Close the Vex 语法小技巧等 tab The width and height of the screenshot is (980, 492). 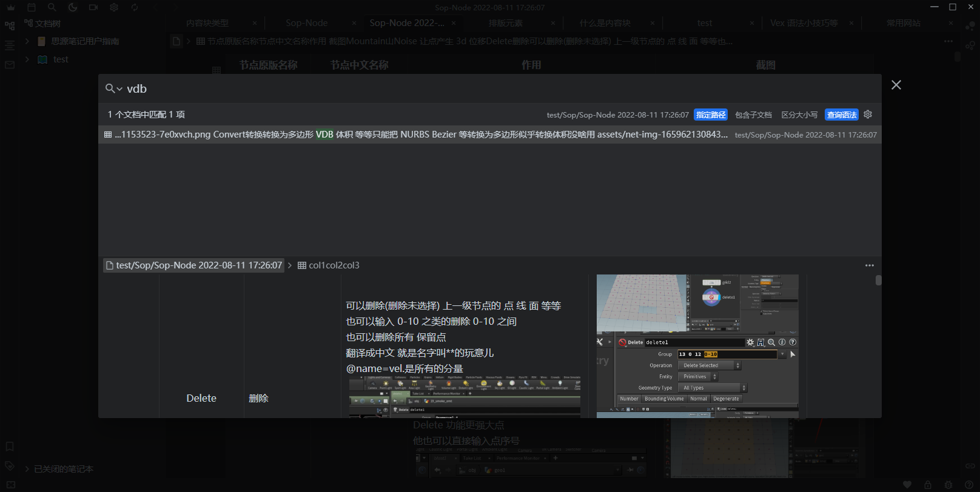851,23
